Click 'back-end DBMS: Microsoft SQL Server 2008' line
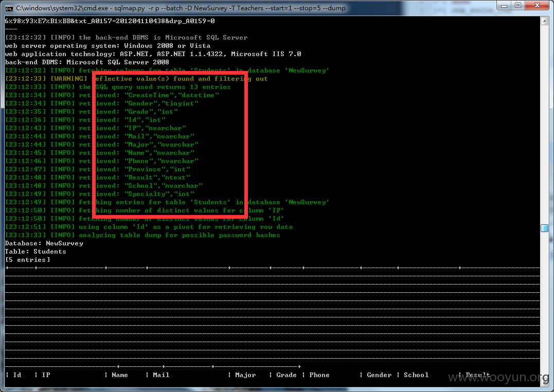The width and height of the screenshot is (554, 392). point(87,62)
